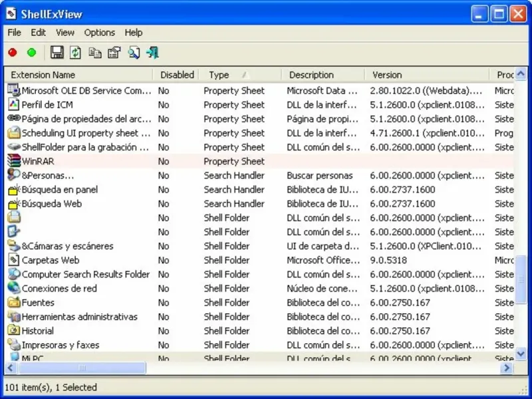Open the View menu
Image resolution: width=532 pixels, height=399 pixels.
click(x=65, y=33)
